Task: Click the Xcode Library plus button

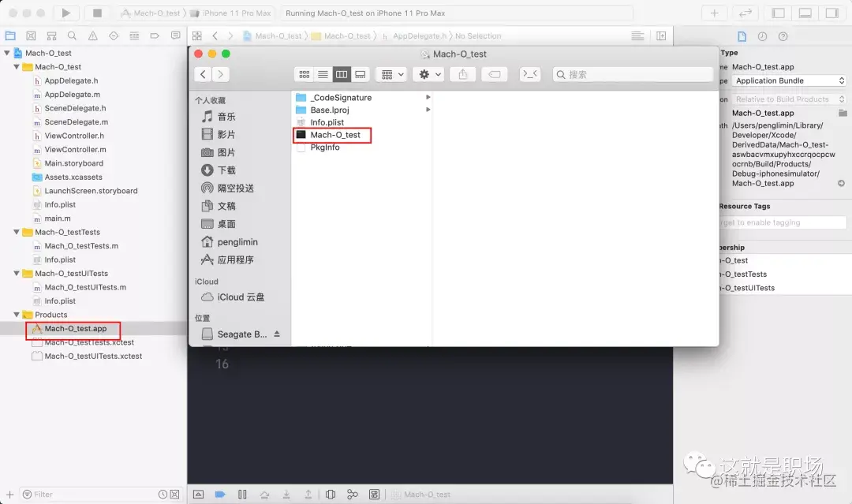Action: 715,13
